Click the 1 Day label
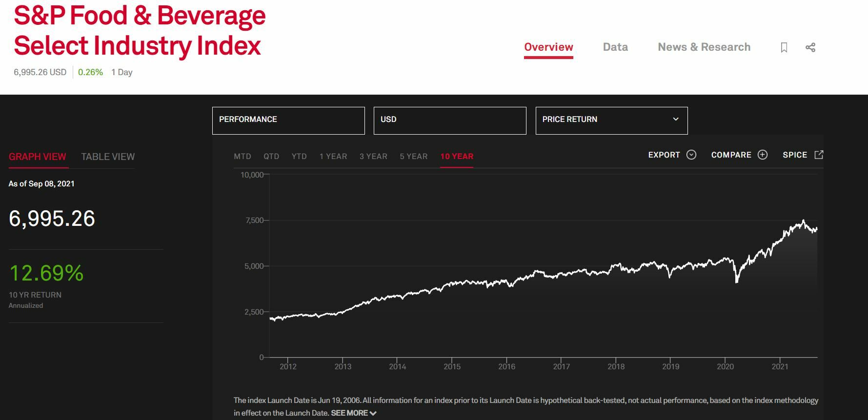This screenshot has width=868, height=420. [122, 72]
